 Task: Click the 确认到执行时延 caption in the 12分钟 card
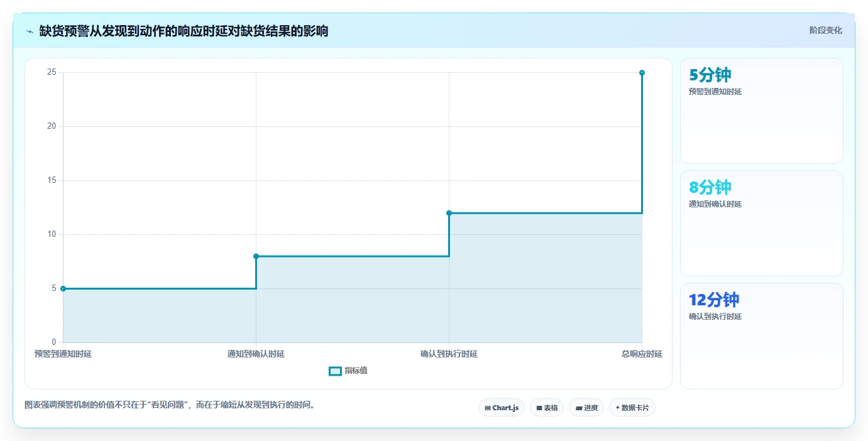(715, 317)
